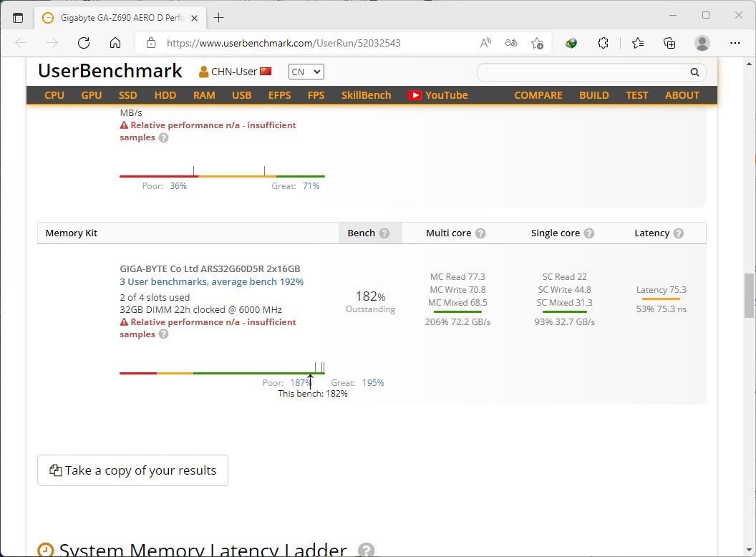Click the Poor 187% value

tap(301, 383)
